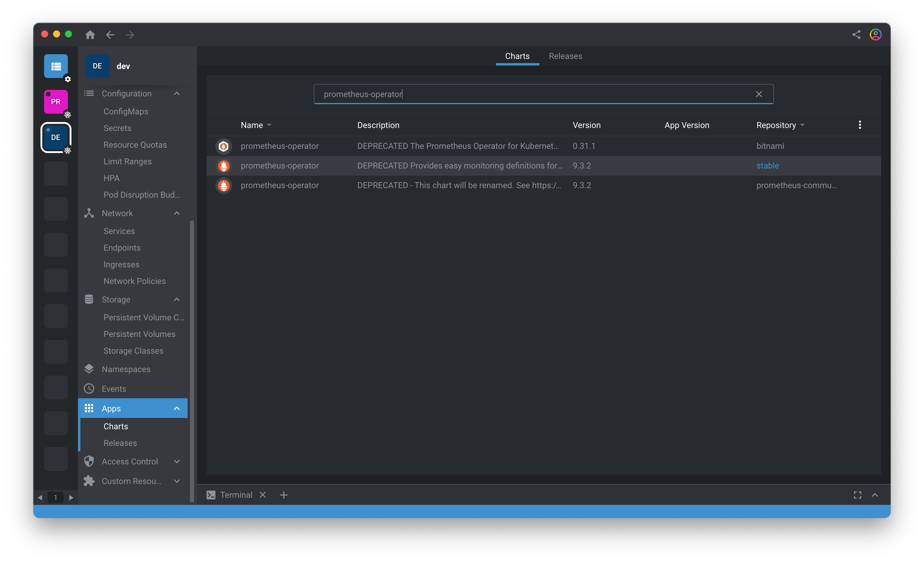The width and height of the screenshot is (924, 562).
Task: Open the home dashboard icon
Action: (x=90, y=35)
